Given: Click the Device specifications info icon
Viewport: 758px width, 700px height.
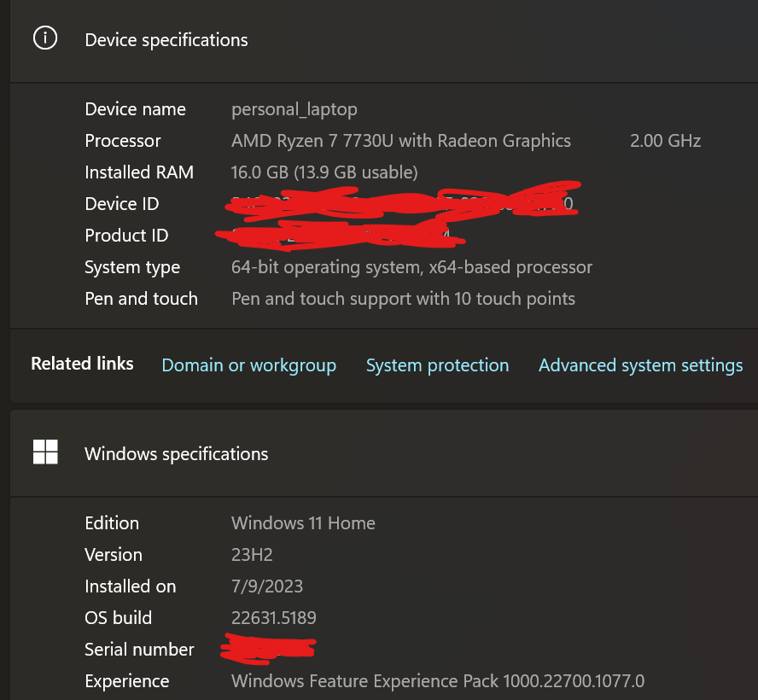Looking at the screenshot, I should [x=45, y=38].
